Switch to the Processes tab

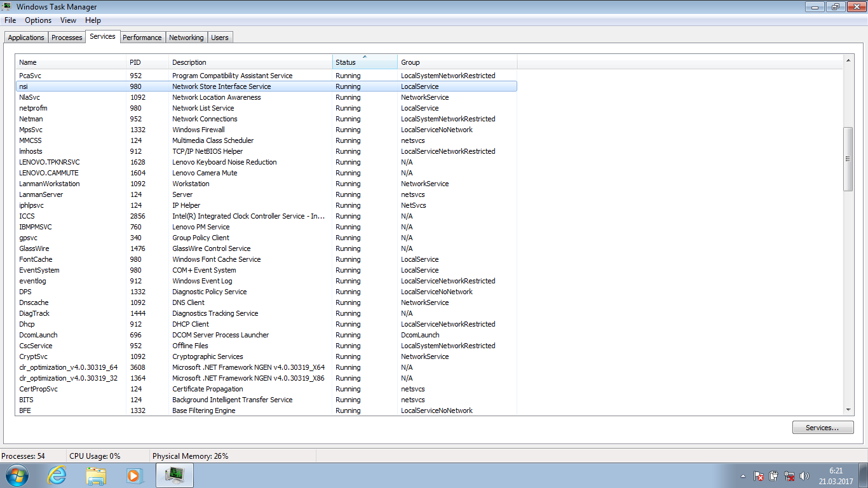tap(67, 37)
